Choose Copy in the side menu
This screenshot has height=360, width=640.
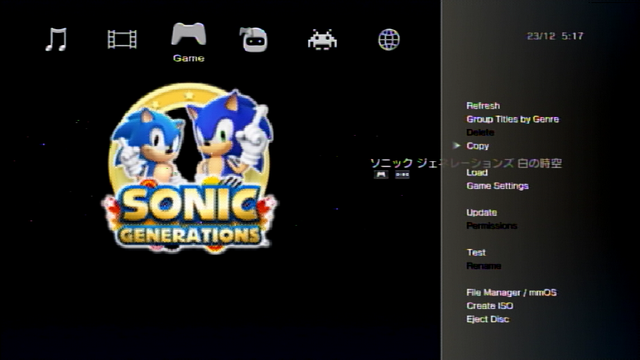click(478, 146)
